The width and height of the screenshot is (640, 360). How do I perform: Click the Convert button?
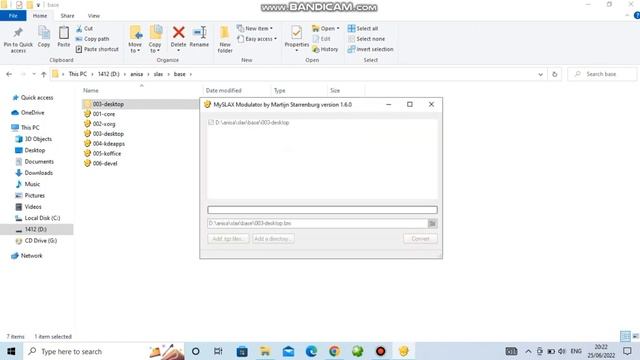pos(420,238)
